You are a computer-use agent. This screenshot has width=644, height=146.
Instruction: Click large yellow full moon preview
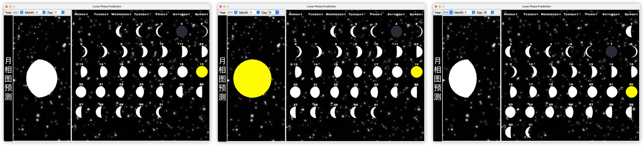pyautogui.click(x=252, y=78)
